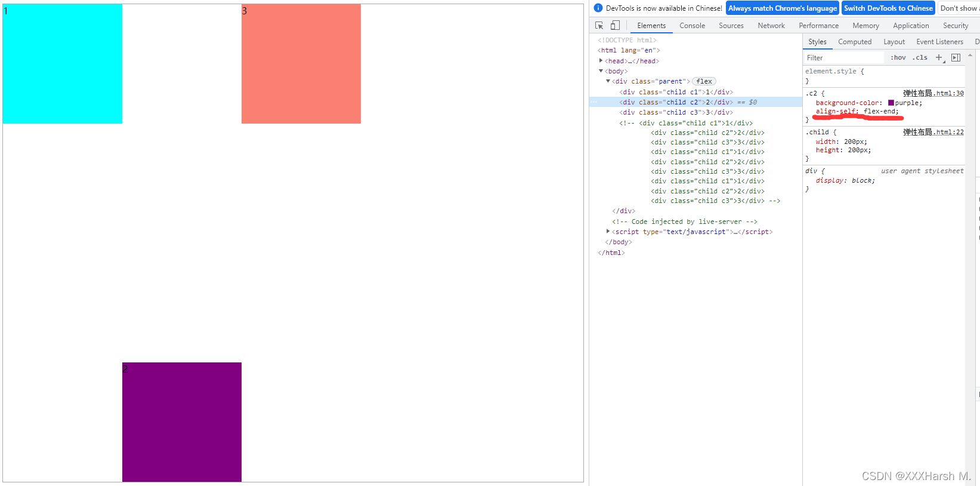Click the display: block user agent declaration
The width and height of the screenshot is (980, 486).
(845, 180)
